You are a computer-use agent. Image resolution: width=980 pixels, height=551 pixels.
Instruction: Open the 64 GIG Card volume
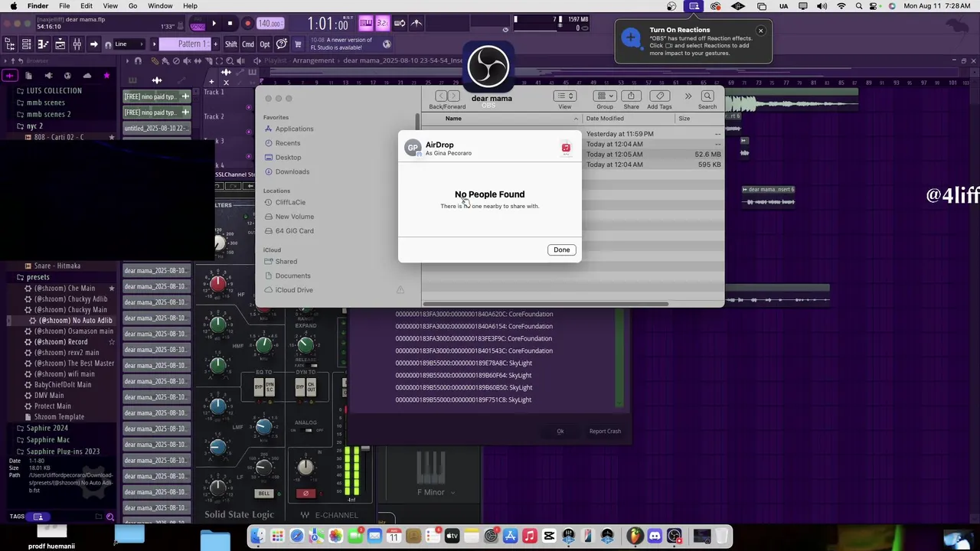coord(294,230)
